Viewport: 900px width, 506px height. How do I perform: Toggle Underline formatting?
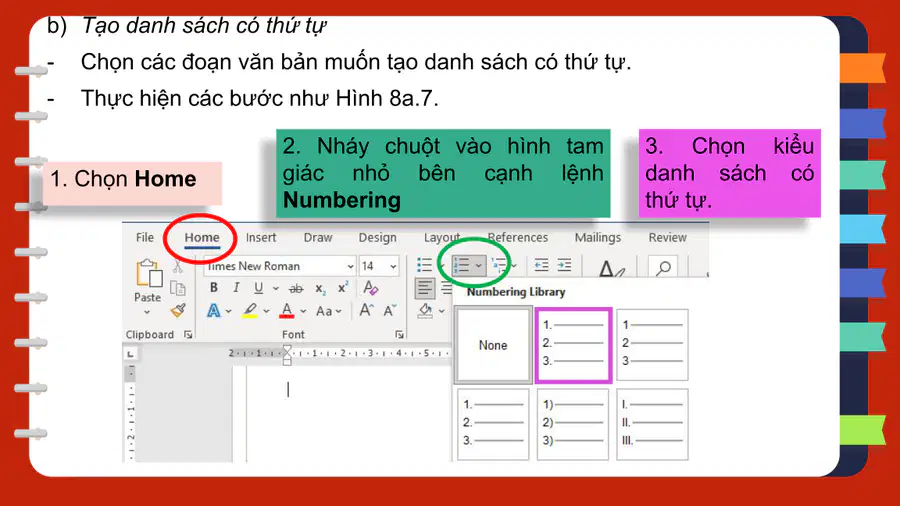(x=258, y=287)
